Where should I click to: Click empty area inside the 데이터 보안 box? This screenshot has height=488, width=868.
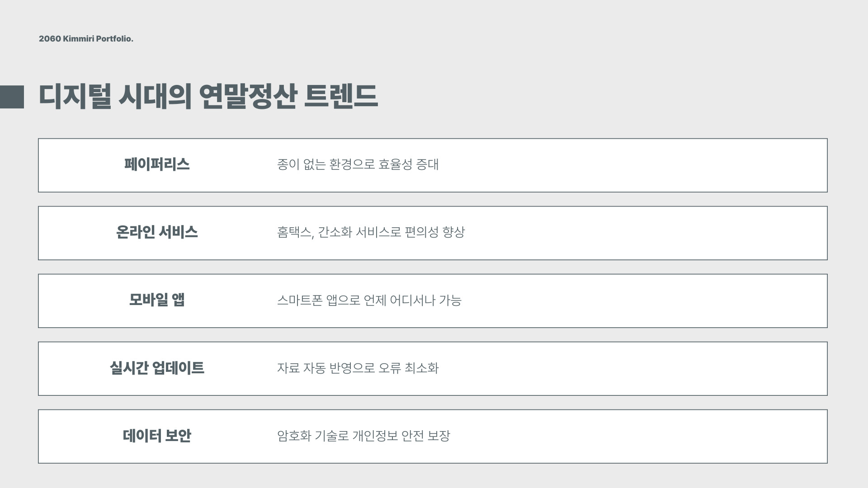633,436
